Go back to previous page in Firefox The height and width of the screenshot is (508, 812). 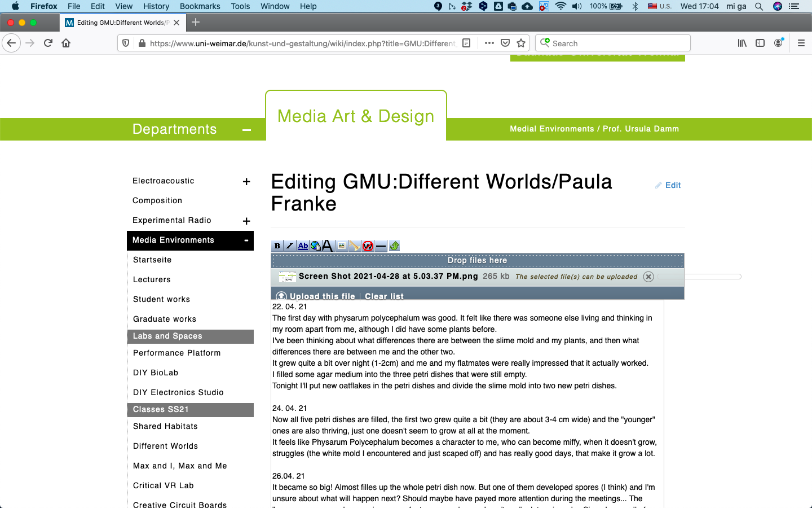(11, 43)
